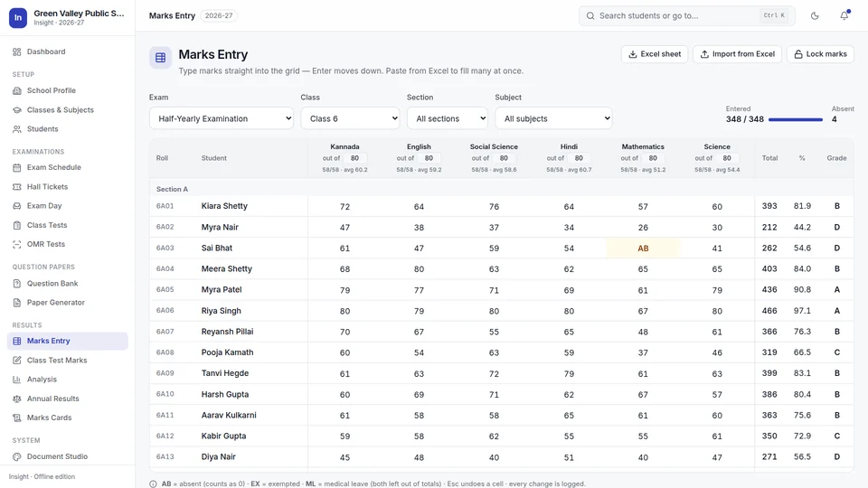Click the Marks Entry page header grid icon
Image resolution: width=868 pixels, height=488 pixels.
coord(161,58)
